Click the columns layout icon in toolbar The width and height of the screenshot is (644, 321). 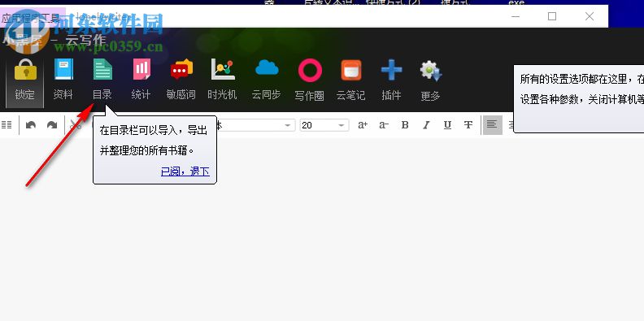pos(7,125)
